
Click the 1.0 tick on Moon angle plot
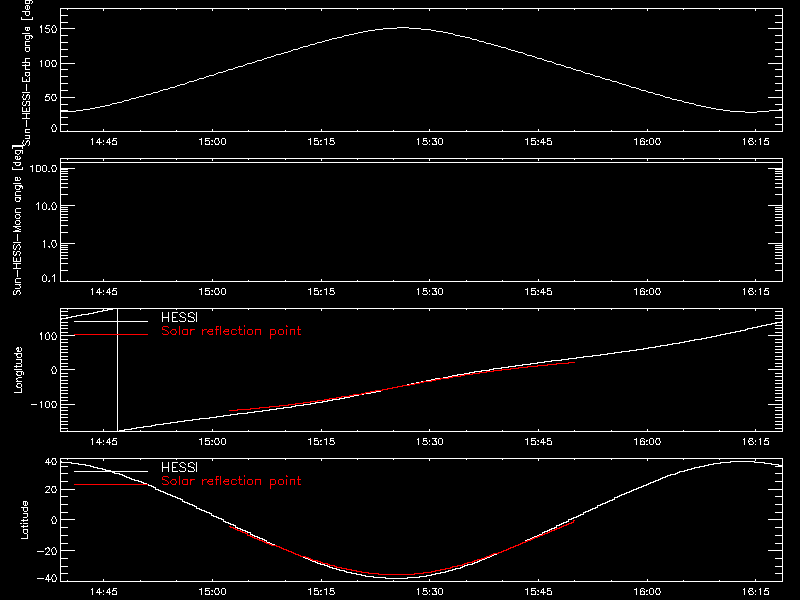point(49,244)
